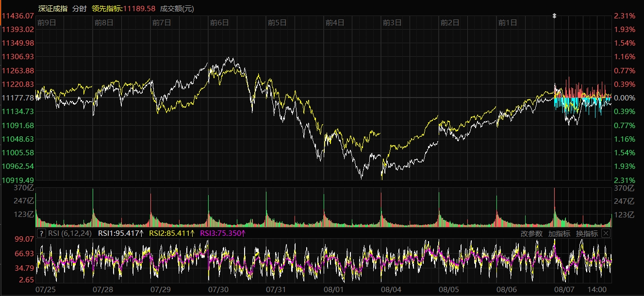The image size is (644, 296).
Task: Select the 前5日 day marker
Action: (x=277, y=22)
